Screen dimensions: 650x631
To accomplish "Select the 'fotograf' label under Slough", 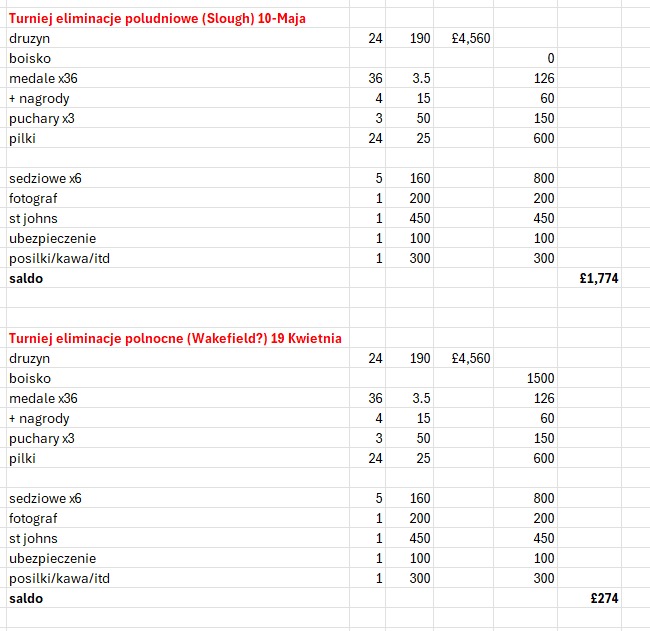I will [33, 199].
